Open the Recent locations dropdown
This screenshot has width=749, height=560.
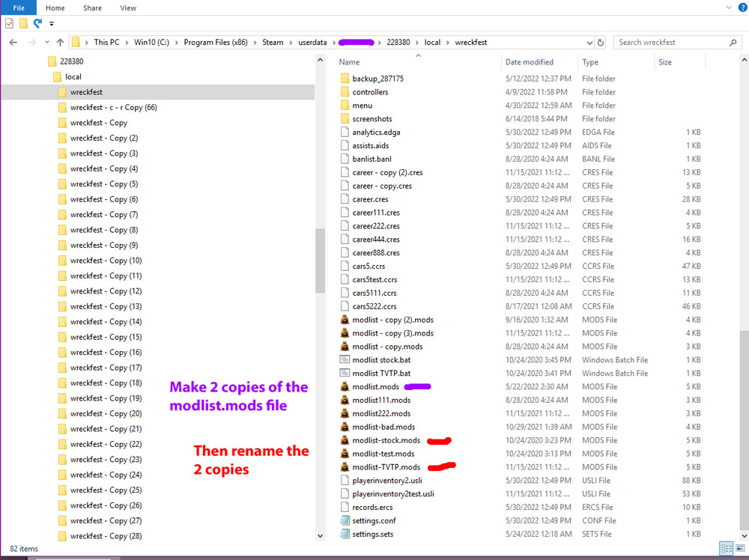point(46,43)
